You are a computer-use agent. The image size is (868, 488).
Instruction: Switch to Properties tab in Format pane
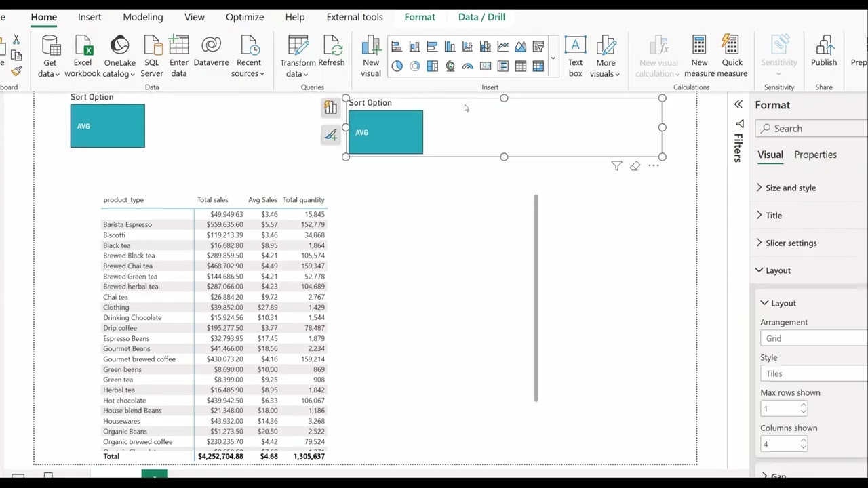tap(815, 155)
